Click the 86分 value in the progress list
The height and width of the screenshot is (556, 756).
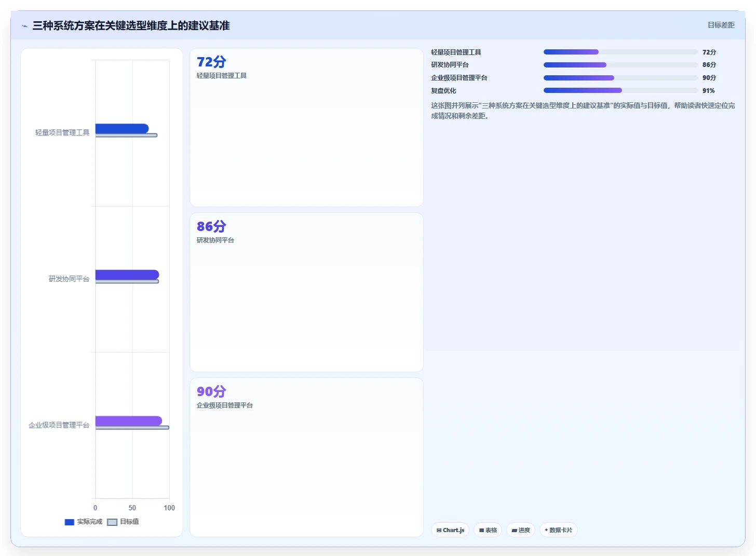709,65
